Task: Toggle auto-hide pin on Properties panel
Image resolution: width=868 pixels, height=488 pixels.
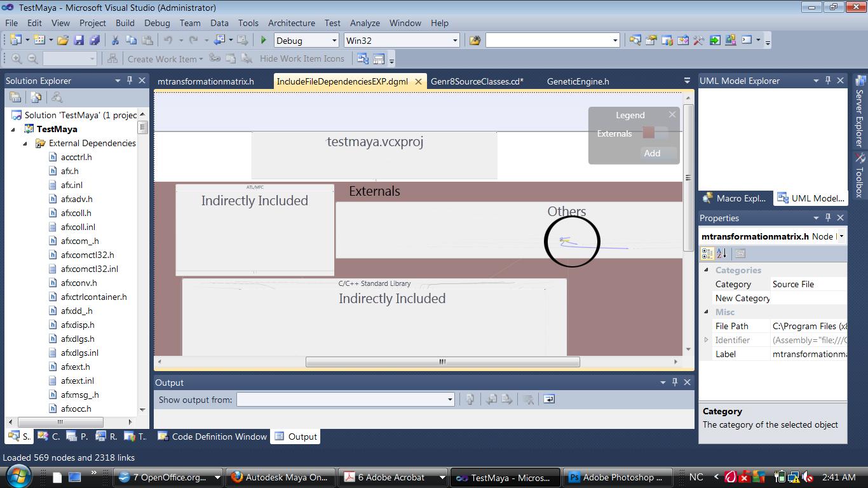Action: (828, 218)
